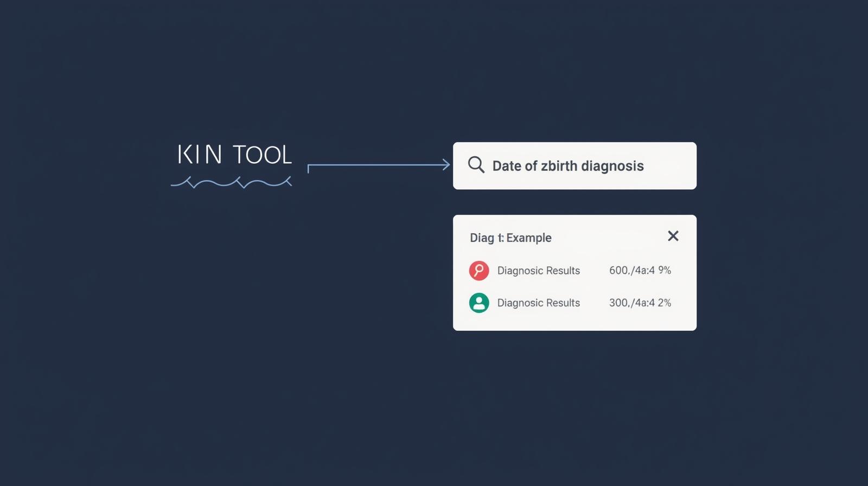Click the word 'Example' in panel header
This screenshot has width=868, height=486.
click(x=529, y=238)
